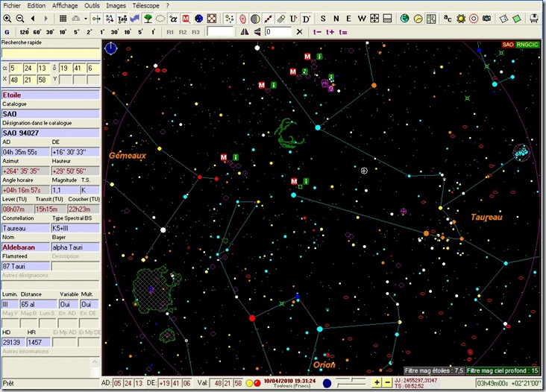Screen dimensions: 546x392
Task: Step time backward with t-
Action: (x=317, y=32)
